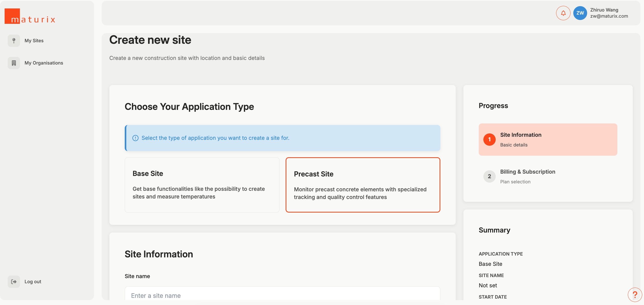Click the Zhiruo Wang account name
This screenshot has height=305, width=644.
(604, 10)
